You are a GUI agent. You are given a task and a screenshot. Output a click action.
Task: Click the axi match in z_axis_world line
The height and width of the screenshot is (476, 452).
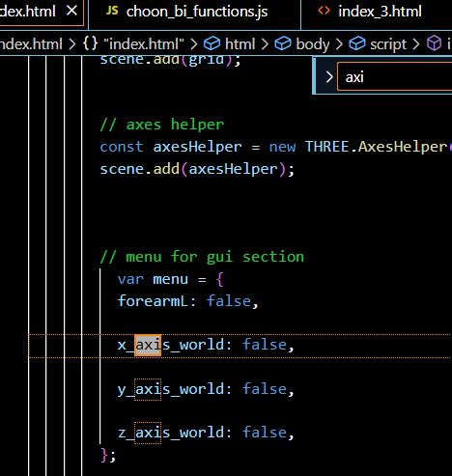click(148, 433)
